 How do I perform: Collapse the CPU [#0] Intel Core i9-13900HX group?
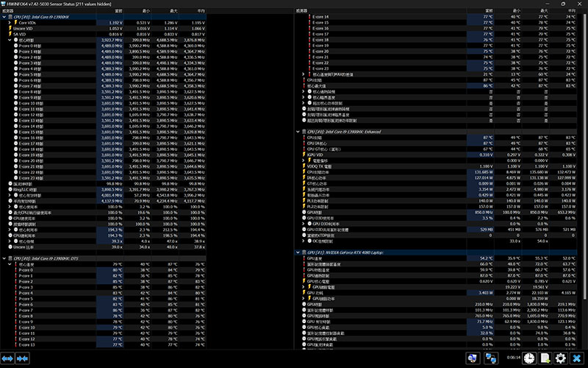pos(4,16)
